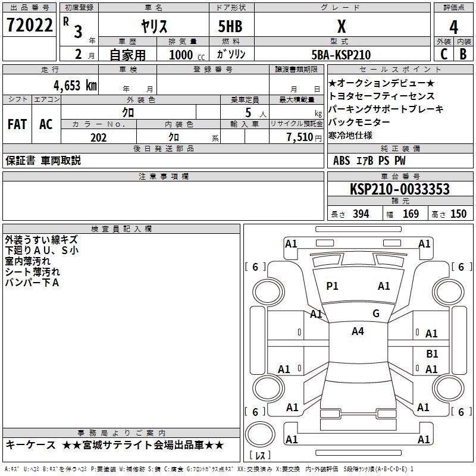Click the model code 5BA-KSP210
Viewport: 476px width, 476px height.
coord(343,55)
